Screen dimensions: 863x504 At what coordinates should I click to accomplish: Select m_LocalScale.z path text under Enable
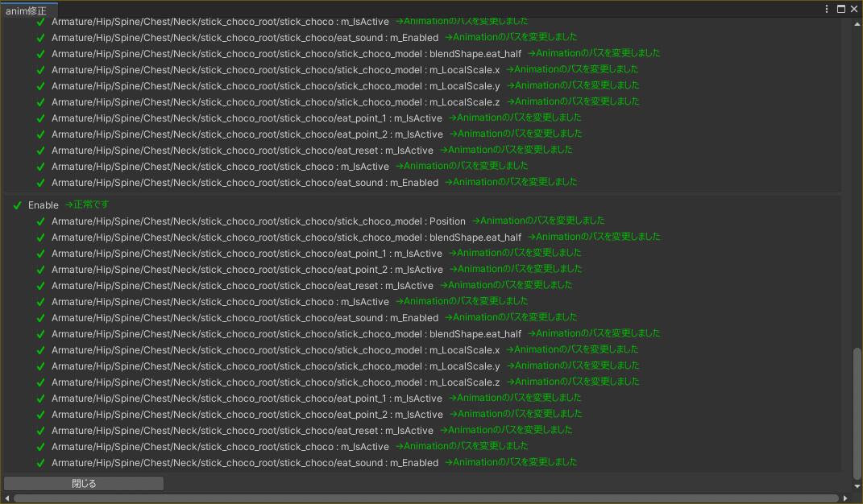coord(276,382)
